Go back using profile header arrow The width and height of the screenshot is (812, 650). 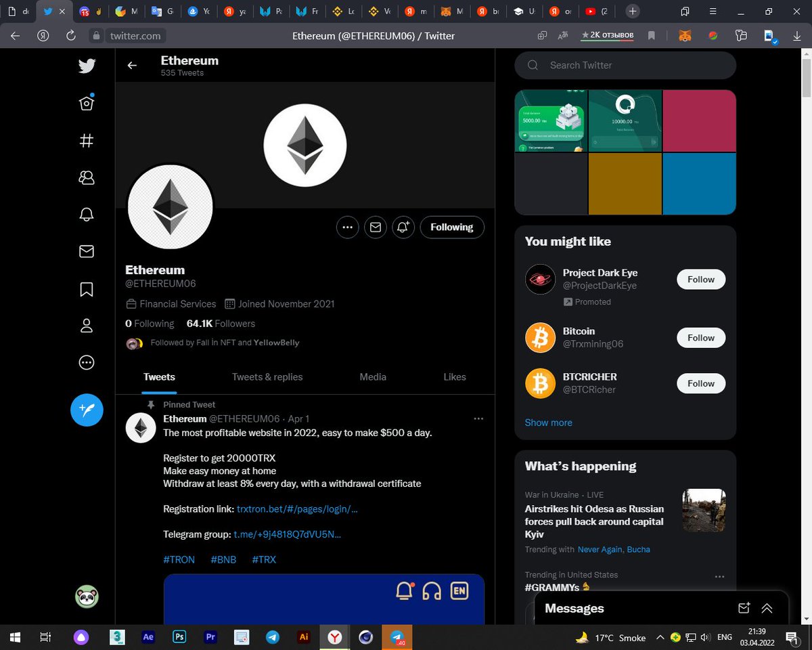point(132,65)
